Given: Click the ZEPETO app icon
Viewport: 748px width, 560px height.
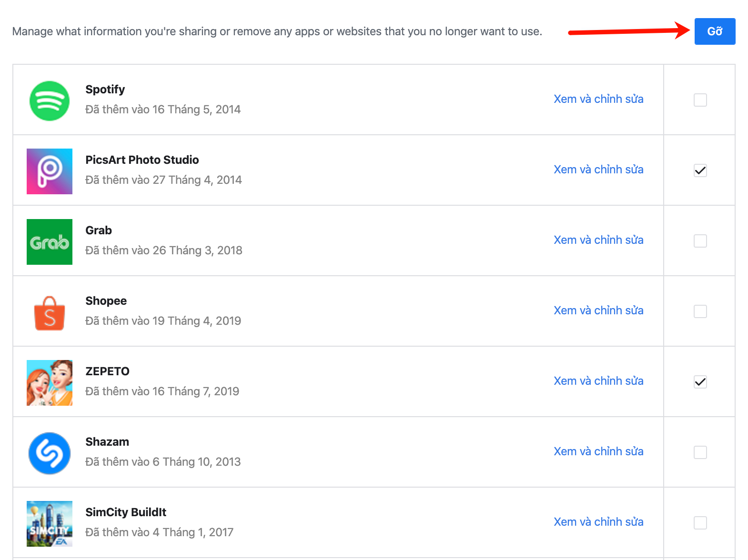Looking at the screenshot, I should point(50,383).
